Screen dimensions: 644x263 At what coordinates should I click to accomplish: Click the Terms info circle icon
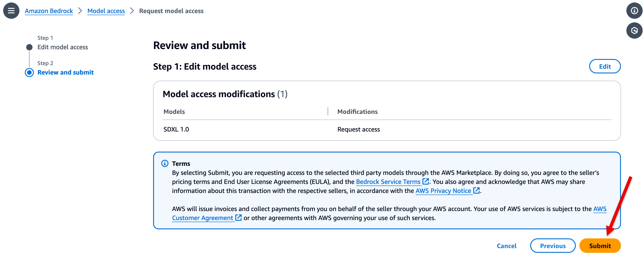(165, 163)
